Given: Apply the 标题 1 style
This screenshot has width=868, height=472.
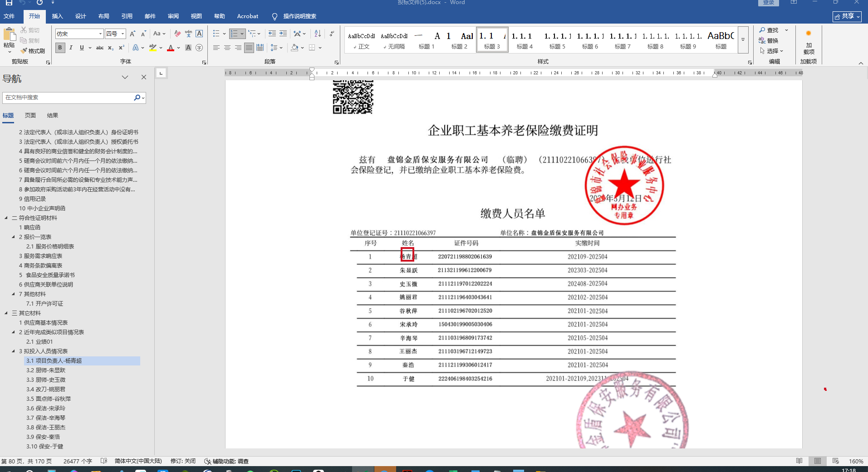Looking at the screenshot, I should 427,39.
